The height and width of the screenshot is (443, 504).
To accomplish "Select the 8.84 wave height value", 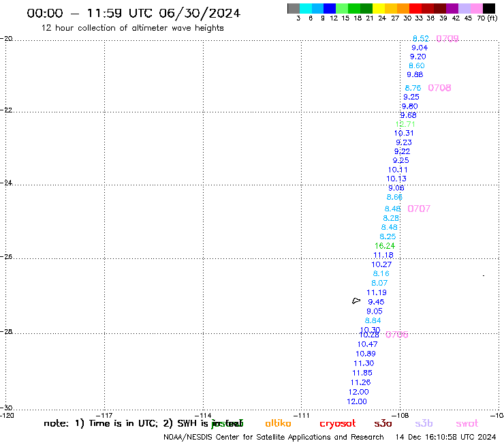I will tap(373, 321).
